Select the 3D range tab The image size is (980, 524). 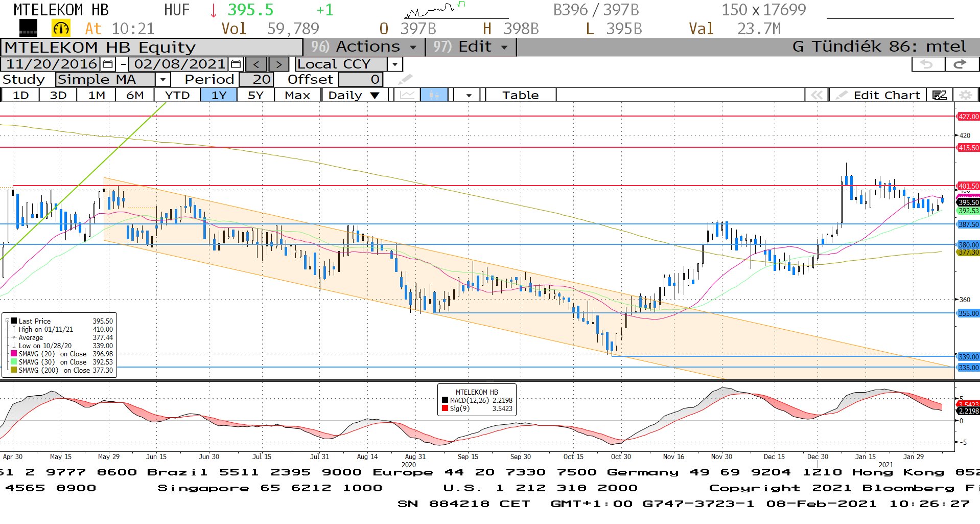(58, 95)
